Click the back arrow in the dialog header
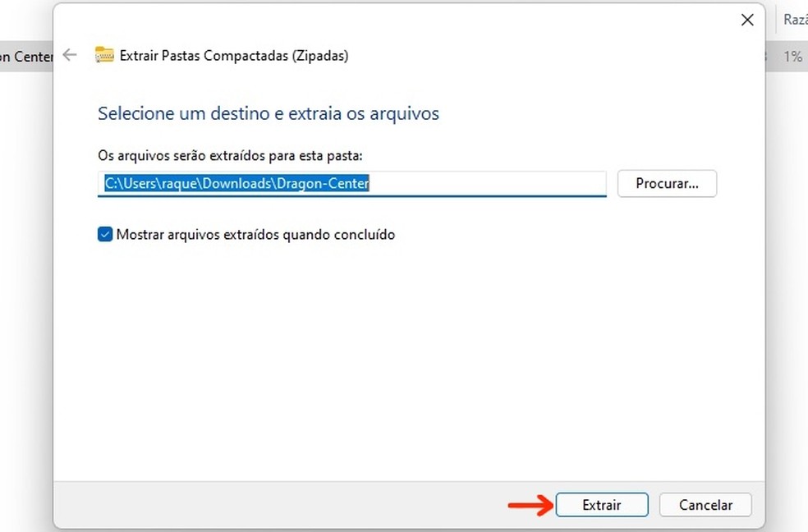Image resolution: width=808 pixels, height=532 pixels. (x=70, y=55)
